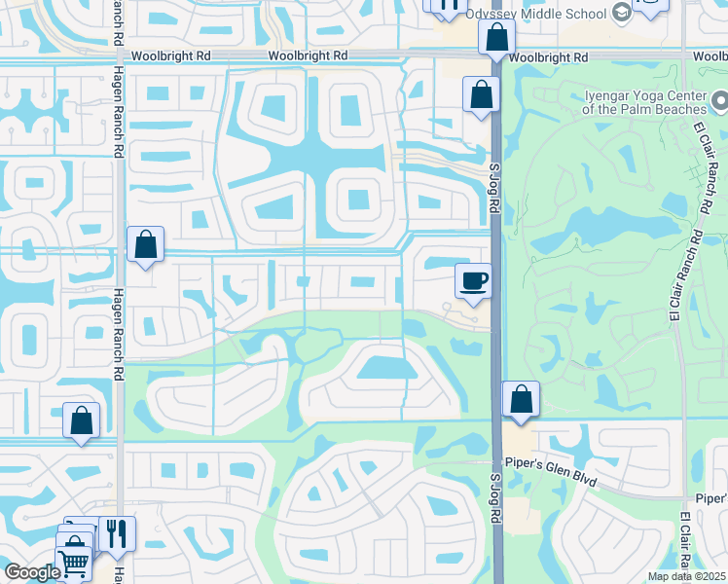This screenshot has width=728, height=584.
Task: Click the Map data ©2025 attribution text
Action: [x=687, y=576]
